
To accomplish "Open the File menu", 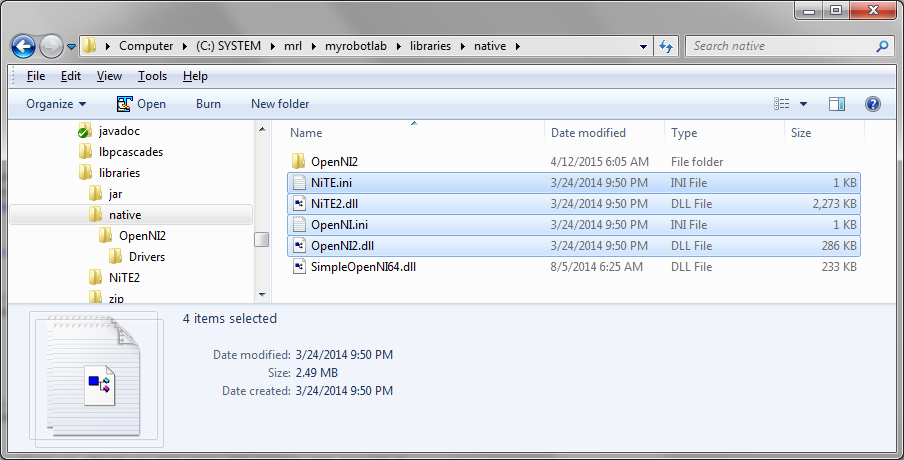I will (x=36, y=76).
